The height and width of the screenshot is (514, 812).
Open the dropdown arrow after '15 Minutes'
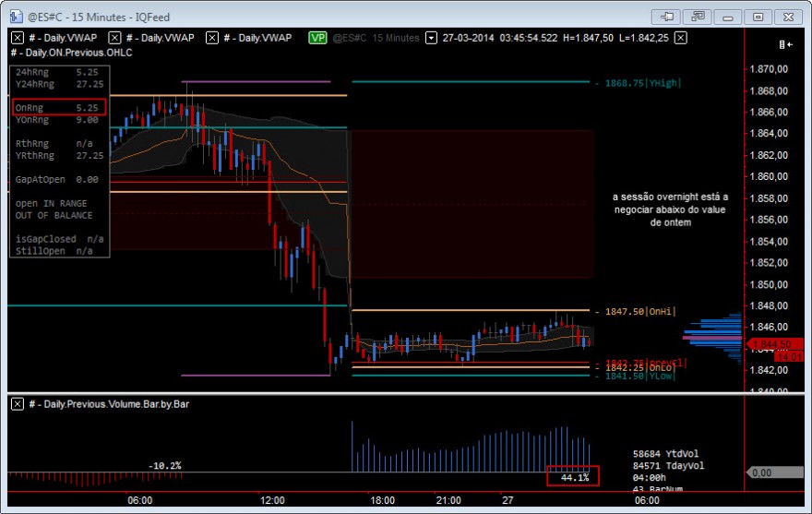431,38
